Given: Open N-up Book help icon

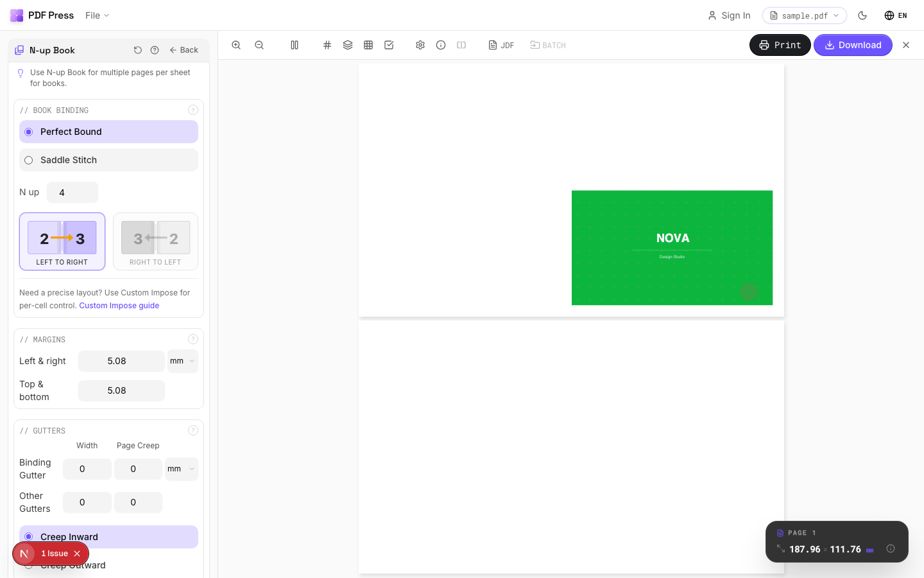Looking at the screenshot, I should pos(155,50).
